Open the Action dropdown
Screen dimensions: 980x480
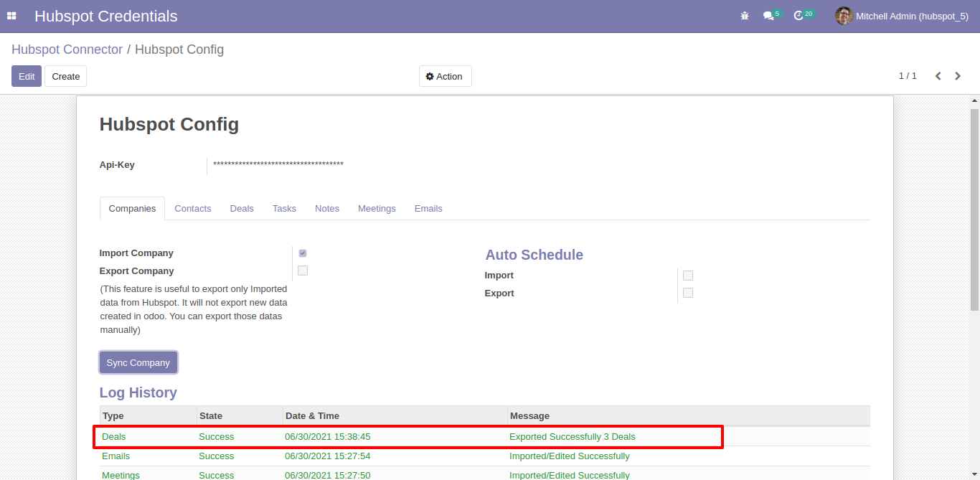click(x=445, y=76)
